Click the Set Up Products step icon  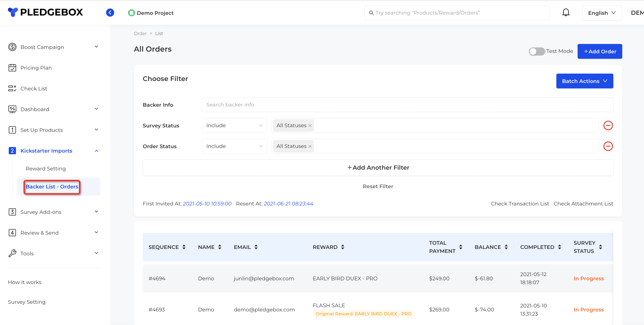[x=12, y=130]
